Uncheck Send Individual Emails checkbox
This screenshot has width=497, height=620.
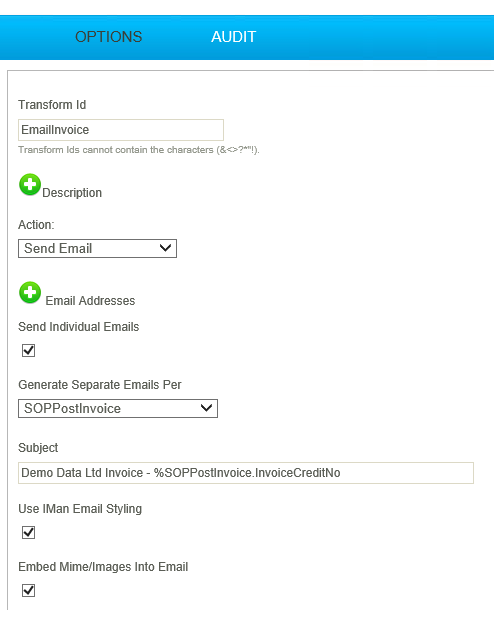(x=28, y=350)
